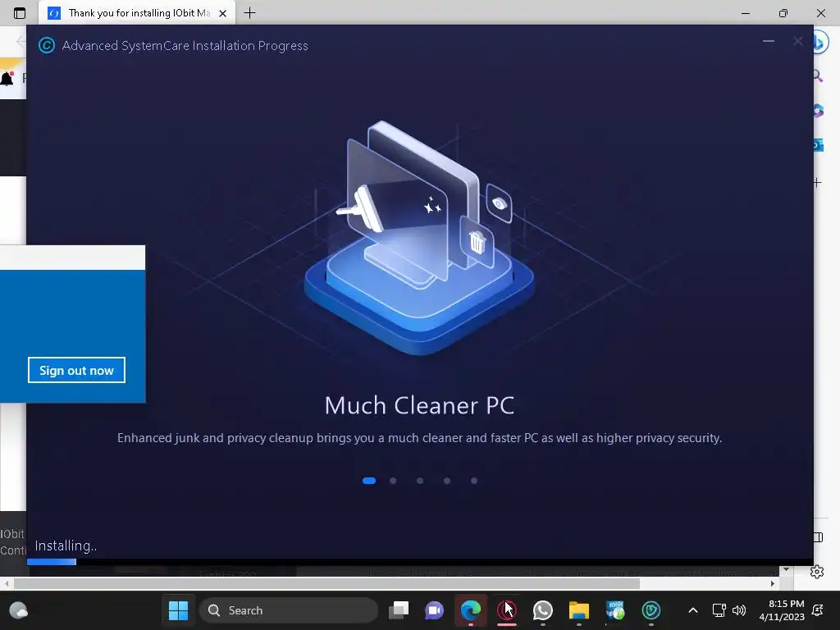Click the vertical scrollbar down arrow
Viewport: 840px width, 630px height.
(x=786, y=569)
